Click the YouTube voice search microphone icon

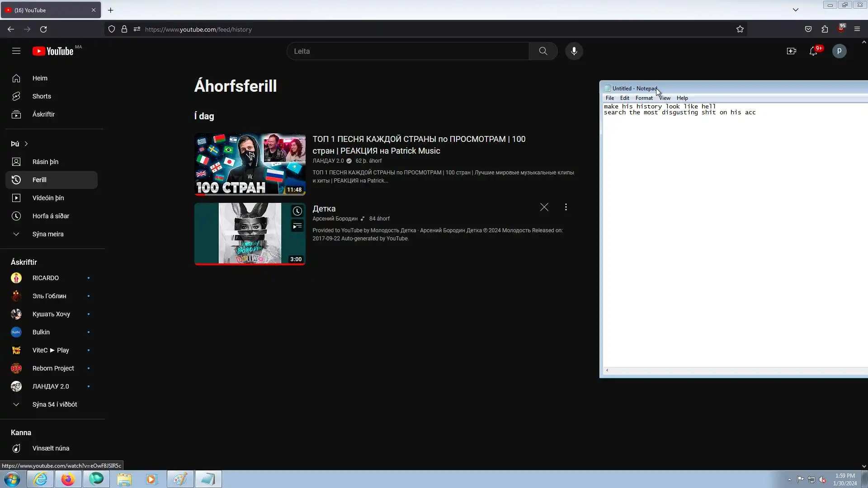[574, 51]
